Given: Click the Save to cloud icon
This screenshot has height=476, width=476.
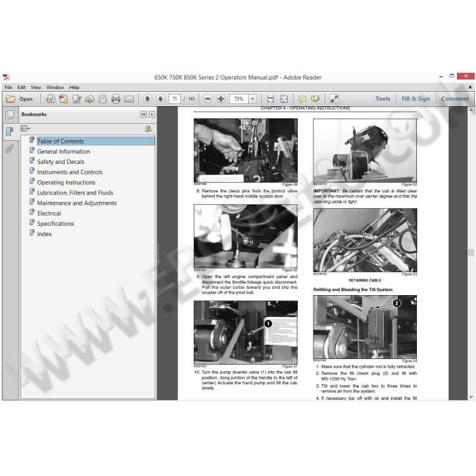Looking at the screenshot, I should click(x=90, y=99).
